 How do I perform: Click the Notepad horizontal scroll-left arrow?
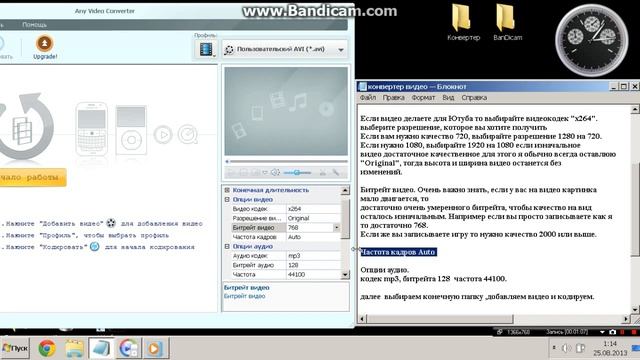362,319
